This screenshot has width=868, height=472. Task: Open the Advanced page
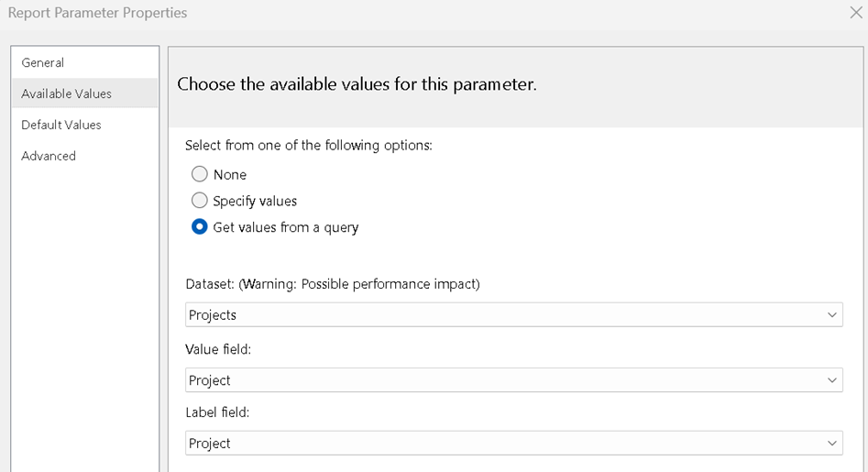click(49, 156)
